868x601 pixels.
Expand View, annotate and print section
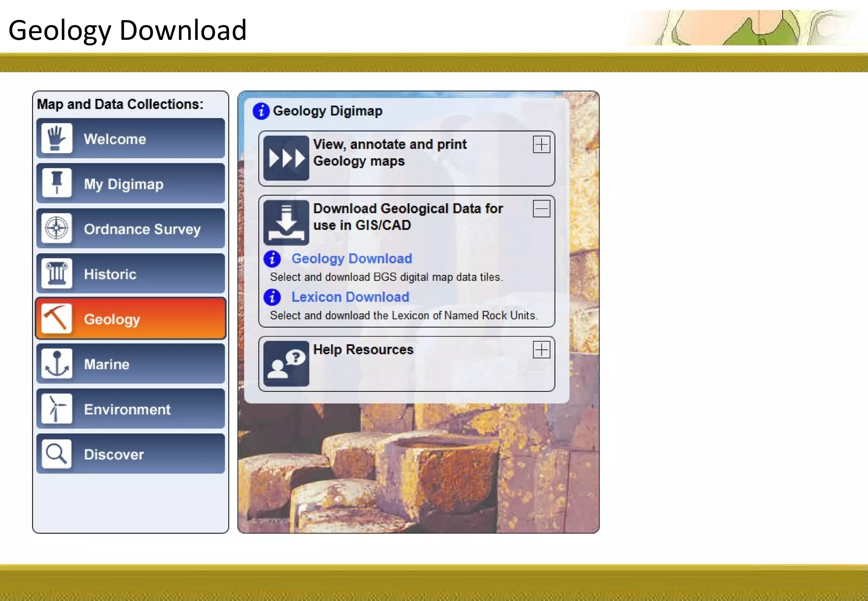pos(541,145)
